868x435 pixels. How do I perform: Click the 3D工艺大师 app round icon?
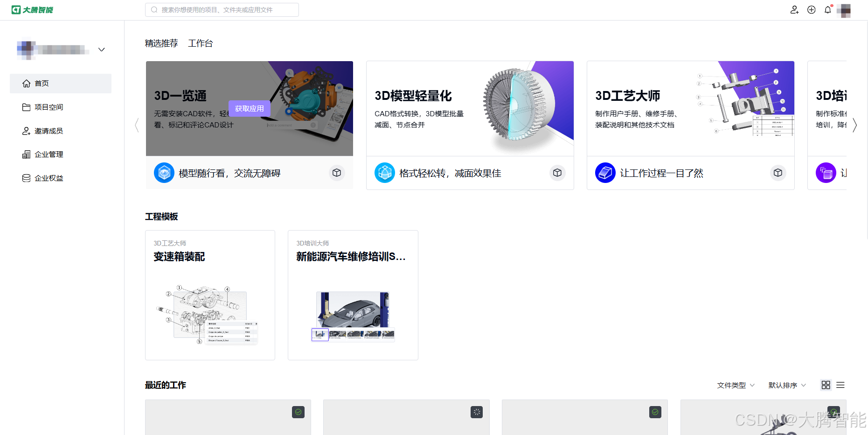[605, 173]
